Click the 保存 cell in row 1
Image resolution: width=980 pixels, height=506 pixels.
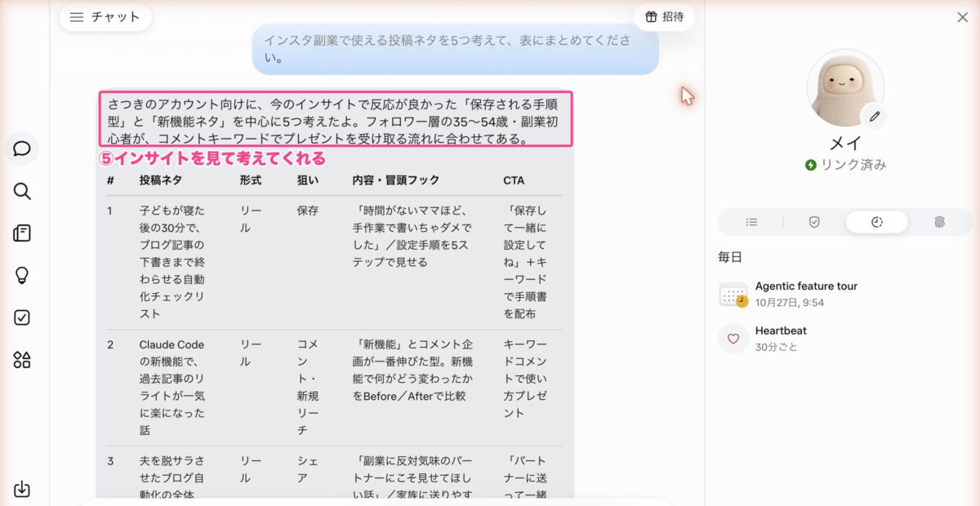pyautogui.click(x=308, y=211)
